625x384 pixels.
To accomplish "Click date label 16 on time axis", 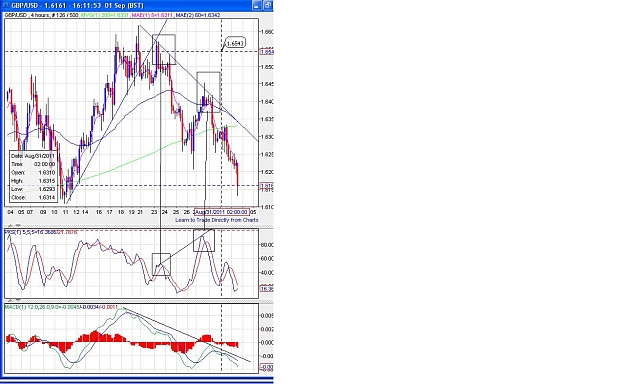I will point(99,212).
